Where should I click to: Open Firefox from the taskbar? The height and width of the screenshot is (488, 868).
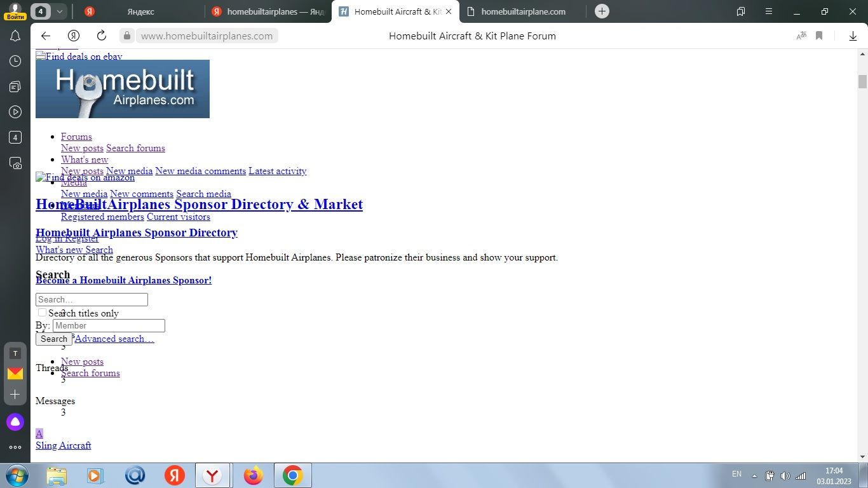click(x=253, y=475)
